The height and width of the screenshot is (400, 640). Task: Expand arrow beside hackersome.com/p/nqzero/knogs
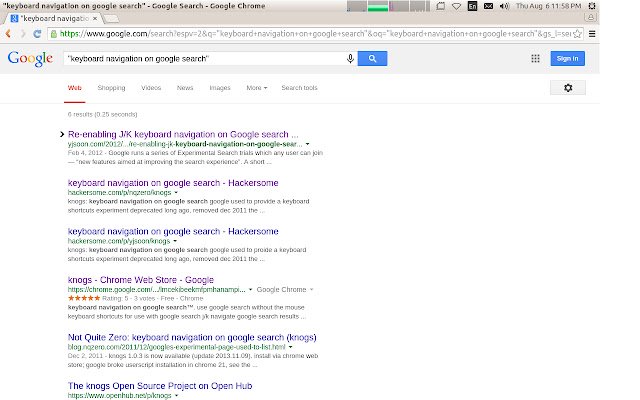[x=176, y=193]
